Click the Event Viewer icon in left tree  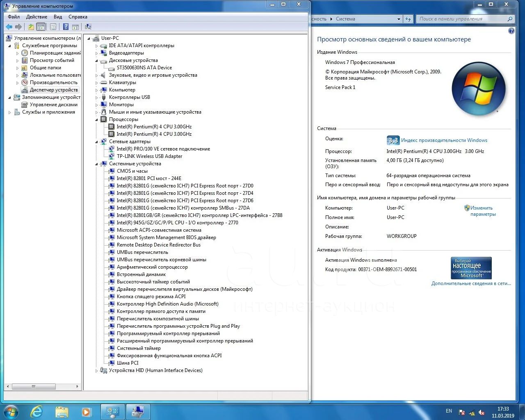click(25, 60)
